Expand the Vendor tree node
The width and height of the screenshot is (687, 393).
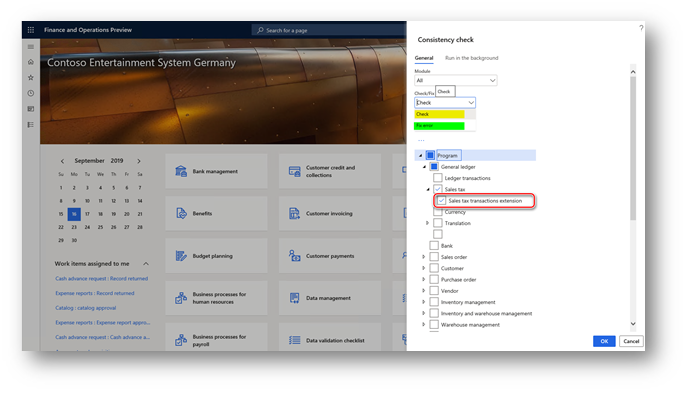tap(424, 290)
